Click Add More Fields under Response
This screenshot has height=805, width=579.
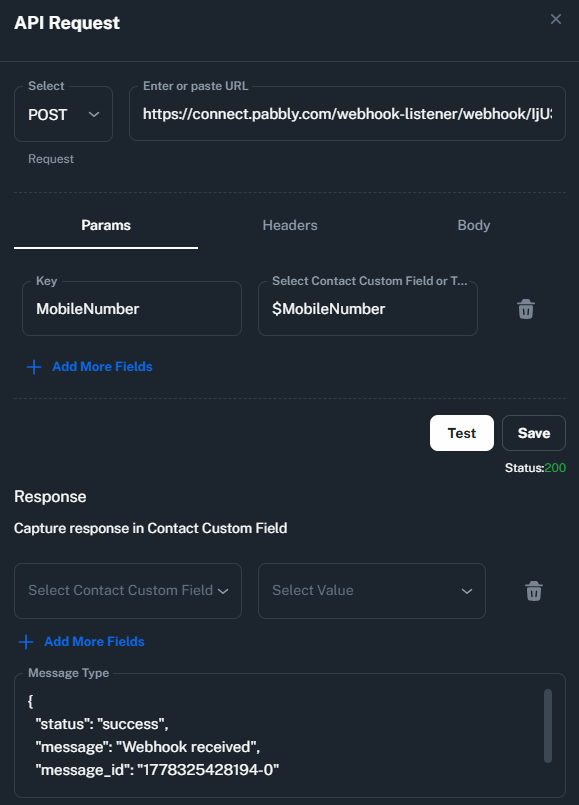pos(94,642)
